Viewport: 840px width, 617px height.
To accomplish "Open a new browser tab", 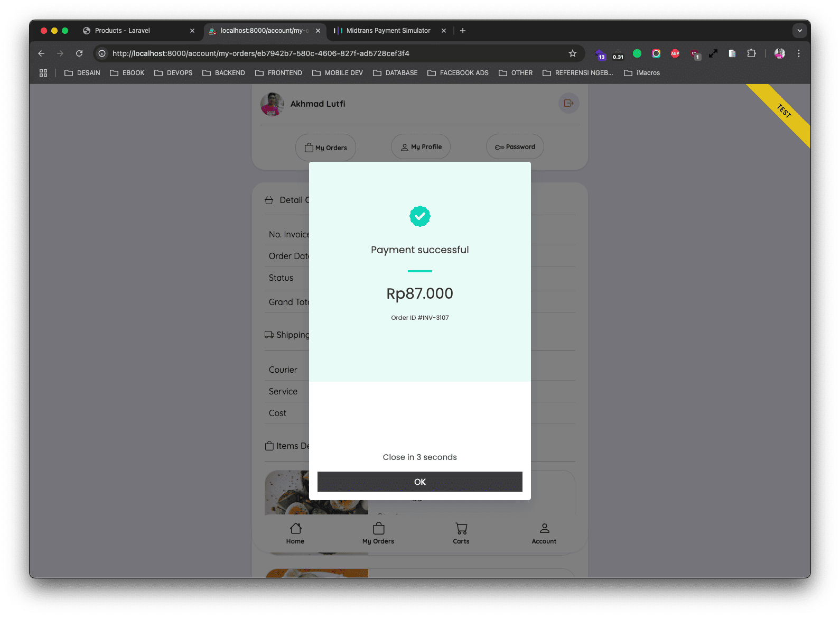I will (x=463, y=31).
